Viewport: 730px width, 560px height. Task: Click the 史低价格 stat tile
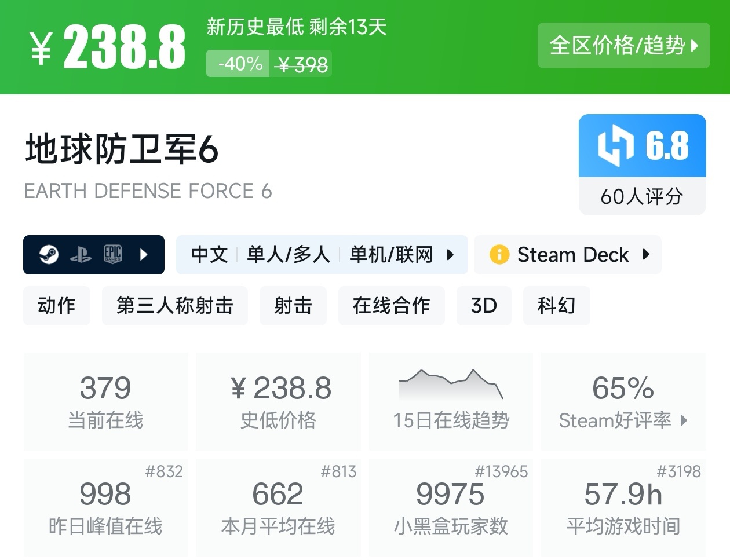pos(278,401)
